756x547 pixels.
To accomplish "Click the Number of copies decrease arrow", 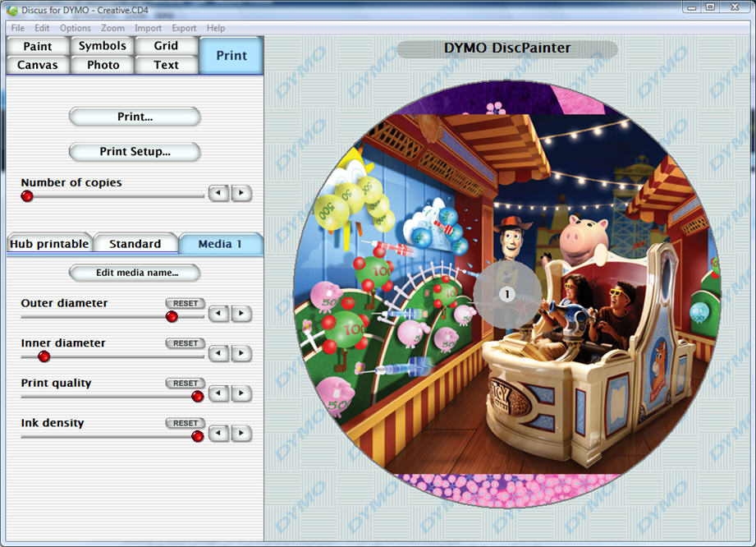I will (218, 194).
